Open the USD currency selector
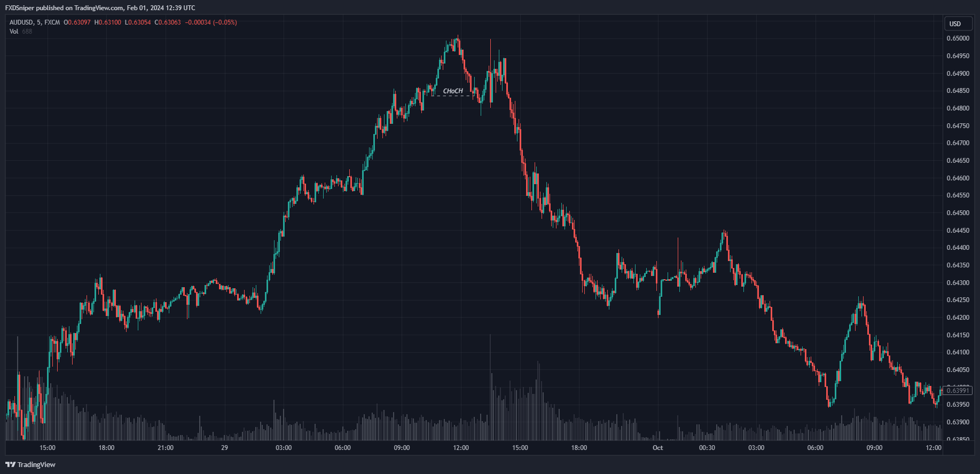Screen dimensions: 980x474 coord(955,23)
